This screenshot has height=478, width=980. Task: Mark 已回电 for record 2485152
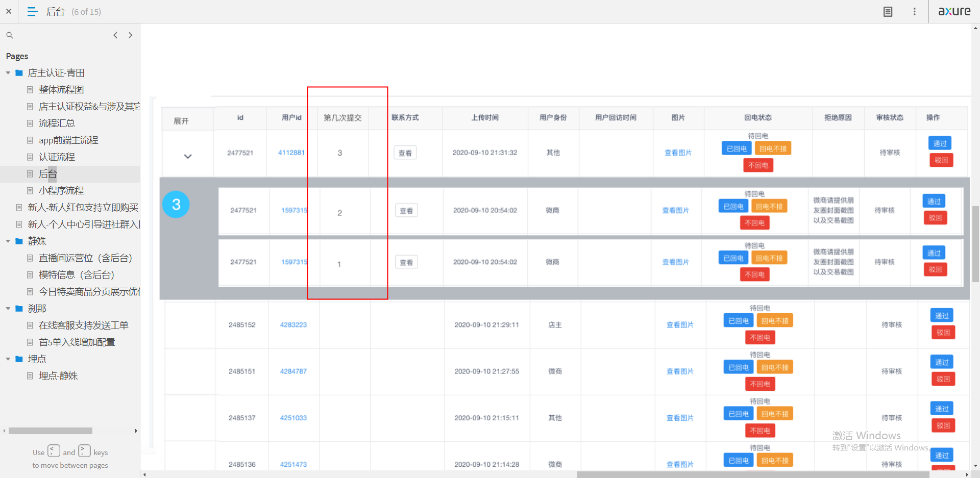pyautogui.click(x=739, y=320)
